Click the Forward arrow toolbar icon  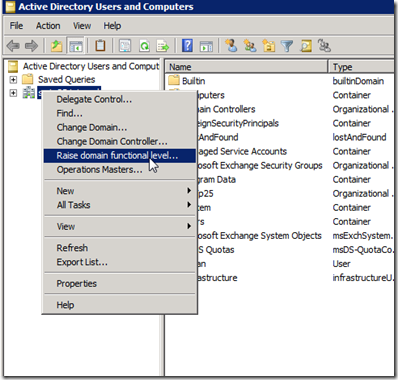click(32, 46)
